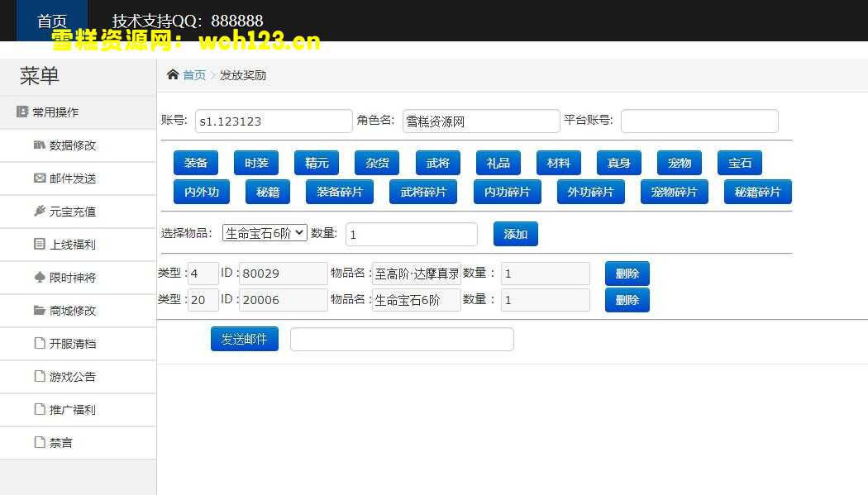The height and width of the screenshot is (495, 868).
Task: Delete the 至高阶·达摩真录 entry
Action: [x=627, y=273]
